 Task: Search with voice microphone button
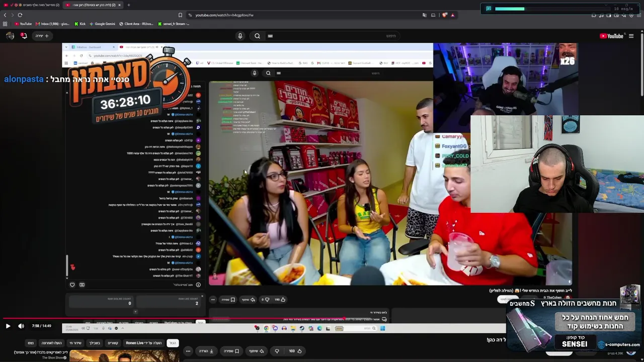(240, 36)
